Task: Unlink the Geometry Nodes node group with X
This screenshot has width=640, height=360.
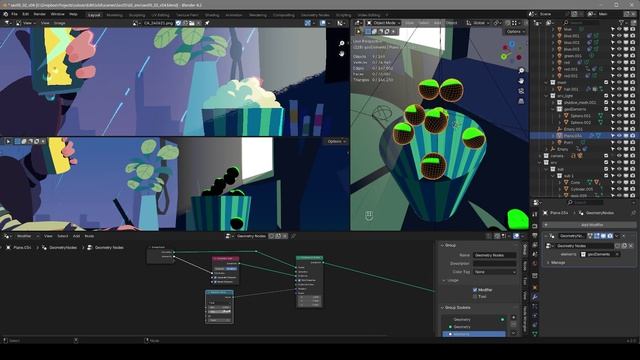Action: pyautogui.click(x=631, y=246)
